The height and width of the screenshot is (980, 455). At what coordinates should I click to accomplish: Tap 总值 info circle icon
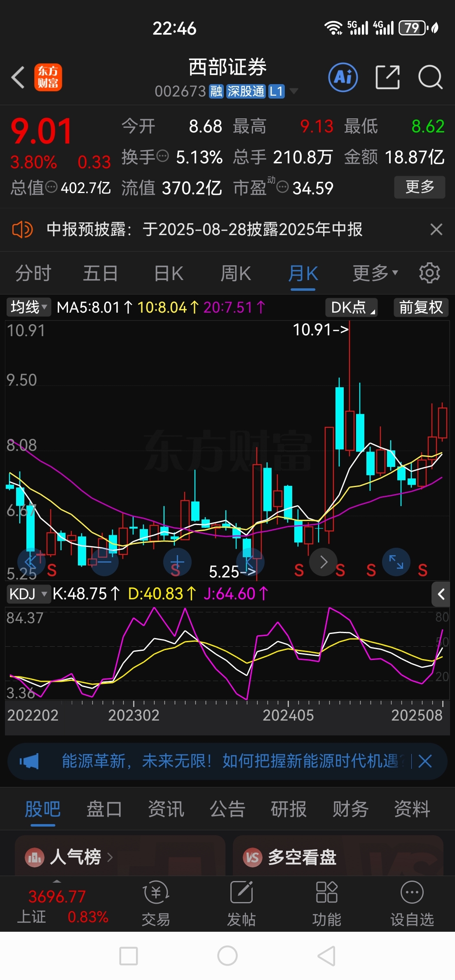tap(51, 187)
